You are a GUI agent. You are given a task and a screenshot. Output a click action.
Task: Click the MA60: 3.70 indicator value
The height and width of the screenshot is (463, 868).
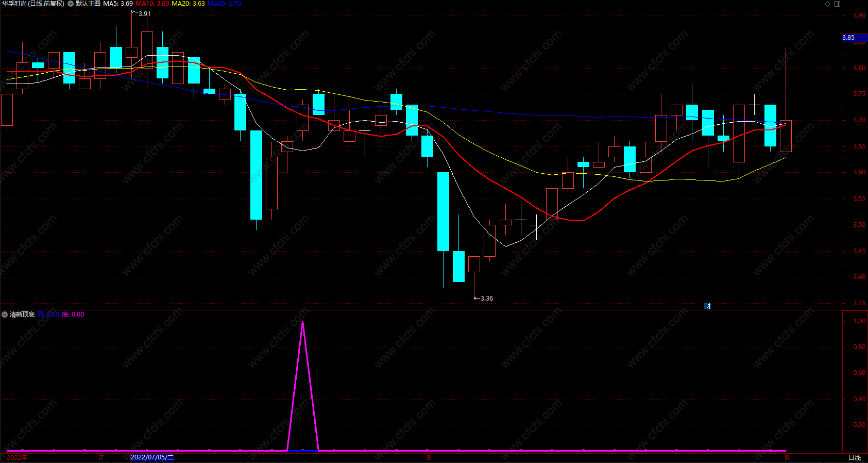pos(224,4)
